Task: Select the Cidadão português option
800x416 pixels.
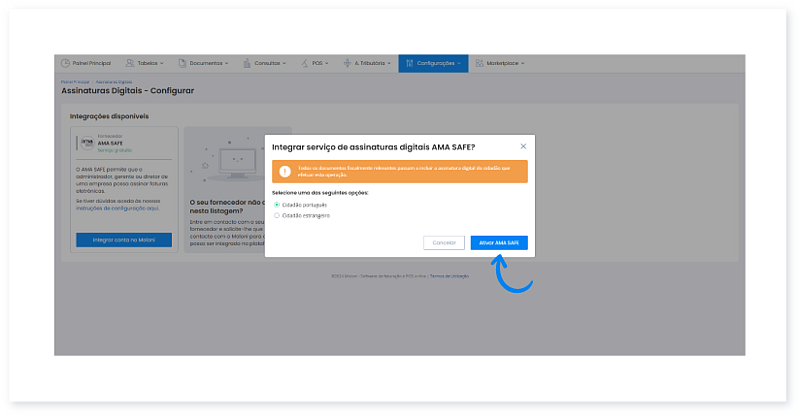Action: click(x=277, y=204)
